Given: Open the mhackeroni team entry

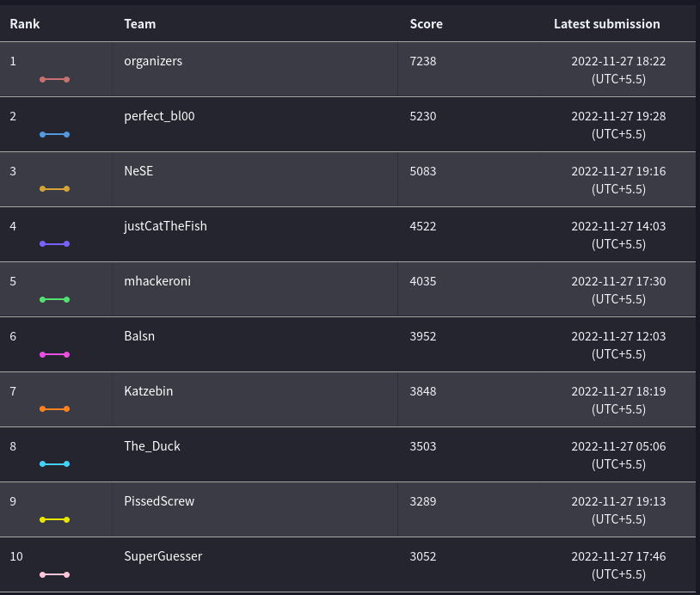Looking at the screenshot, I should tap(157, 281).
